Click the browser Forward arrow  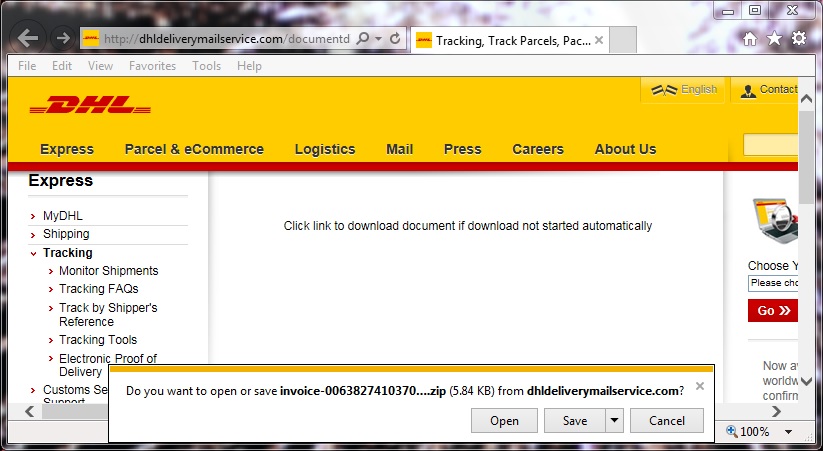pos(63,38)
